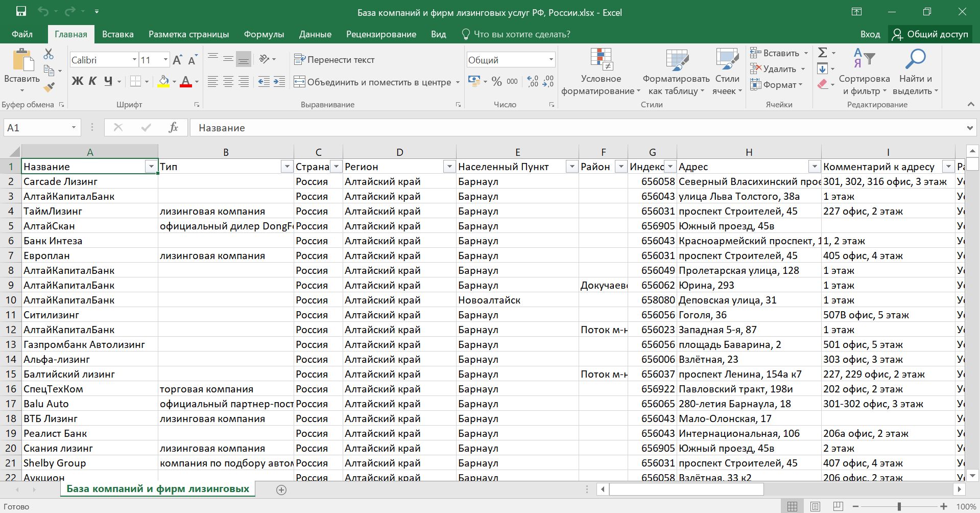Switch to the Данные ribbon tab
The height and width of the screenshot is (513, 980).
[x=315, y=34]
